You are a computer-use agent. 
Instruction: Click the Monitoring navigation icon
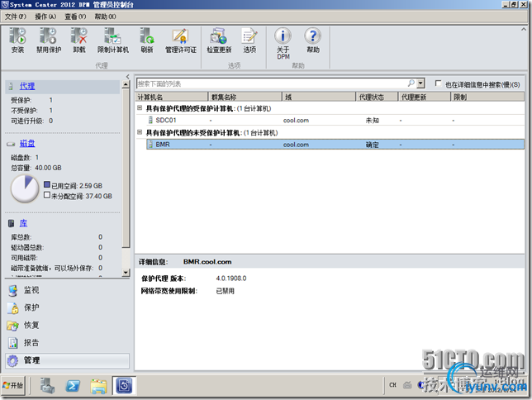point(13,290)
